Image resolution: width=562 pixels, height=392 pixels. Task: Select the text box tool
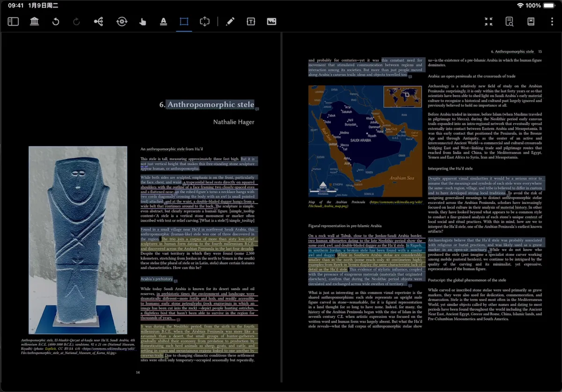tap(251, 22)
